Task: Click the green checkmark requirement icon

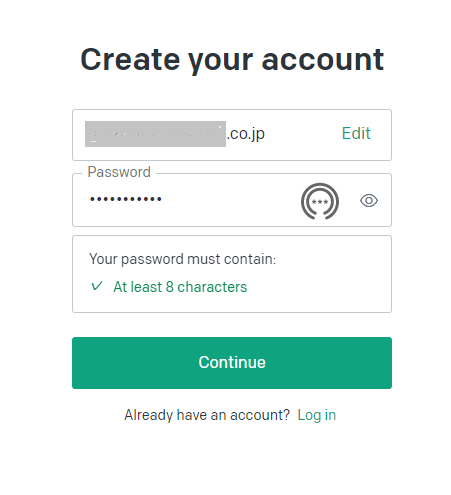Action: pos(97,286)
